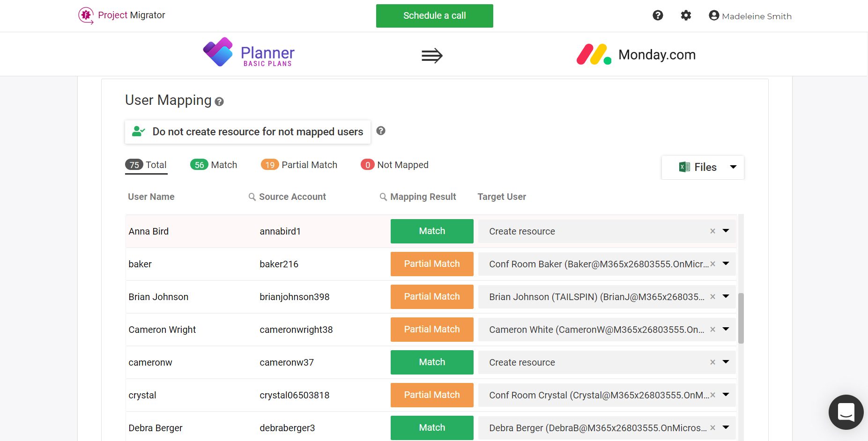Open the chat support widget
This screenshot has width=868, height=441.
tap(846, 412)
